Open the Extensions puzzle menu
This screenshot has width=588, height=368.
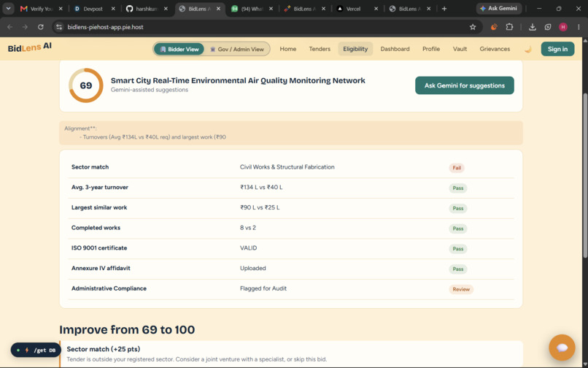tap(509, 27)
